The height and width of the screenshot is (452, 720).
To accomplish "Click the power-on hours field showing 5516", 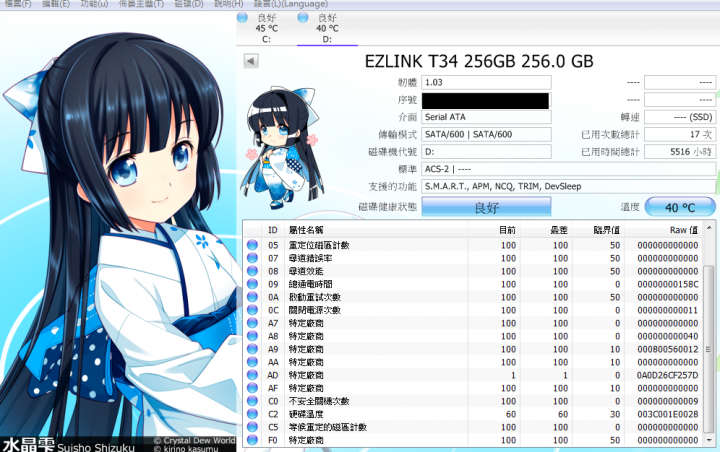I will click(x=680, y=152).
